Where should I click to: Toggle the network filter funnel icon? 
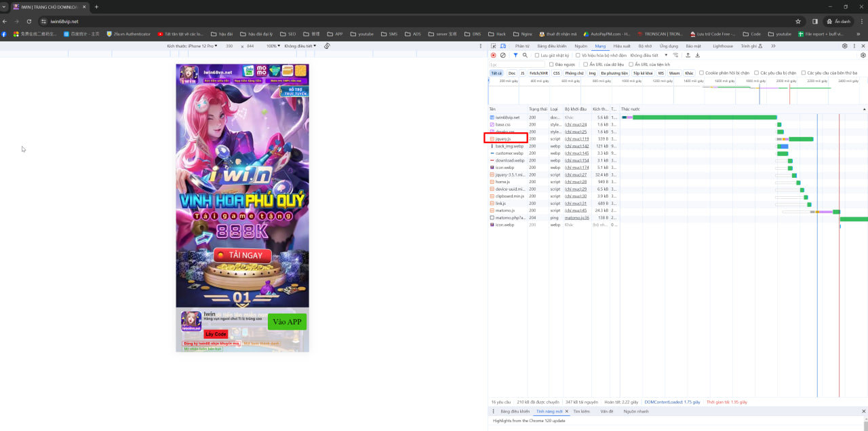click(x=515, y=55)
